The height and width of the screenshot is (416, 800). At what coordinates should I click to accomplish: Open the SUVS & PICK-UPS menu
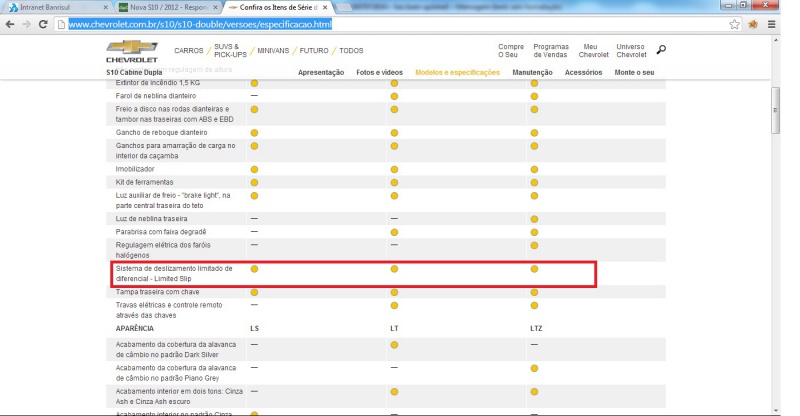point(230,51)
